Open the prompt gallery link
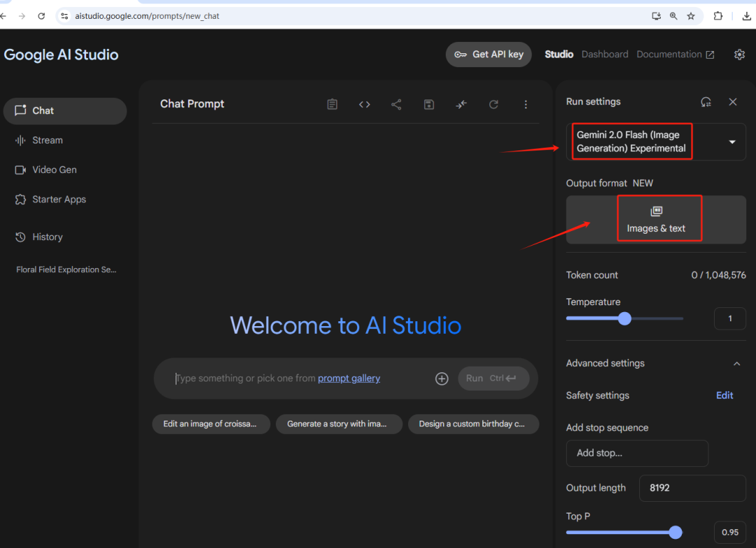 (x=349, y=379)
